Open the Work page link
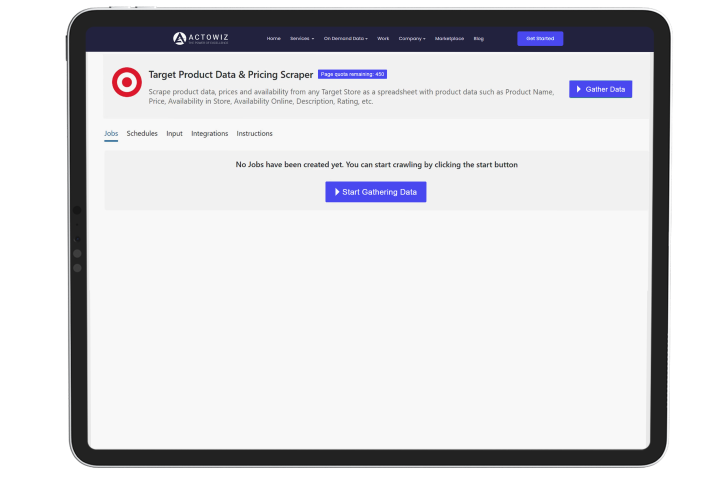Image resolution: width=713 pixels, height=480 pixels. pyautogui.click(x=383, y=39)
